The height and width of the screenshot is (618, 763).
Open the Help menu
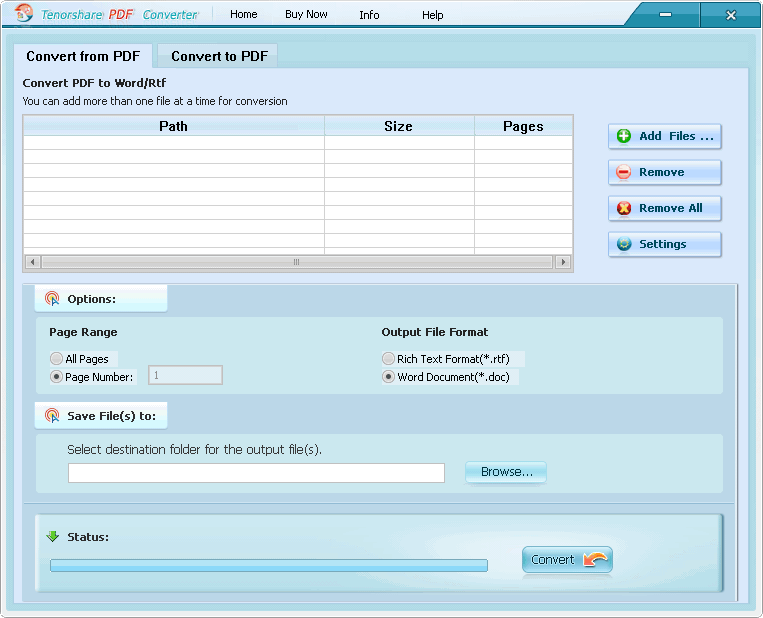432,15
